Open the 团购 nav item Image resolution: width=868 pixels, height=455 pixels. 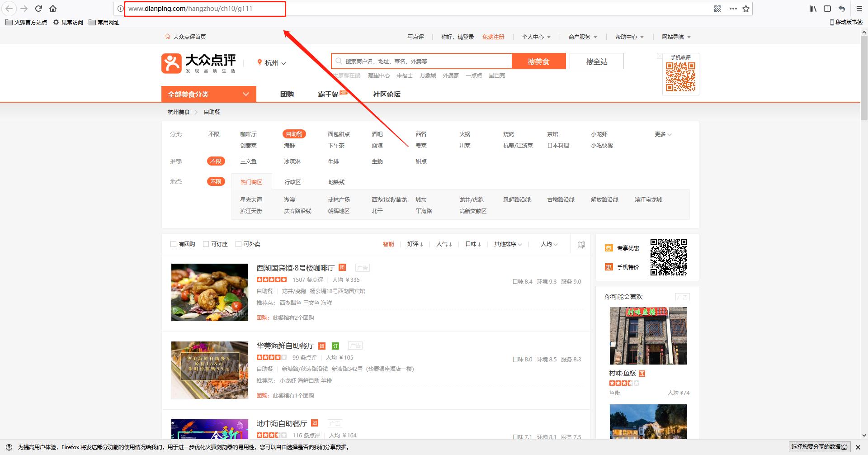coord(287,94)
